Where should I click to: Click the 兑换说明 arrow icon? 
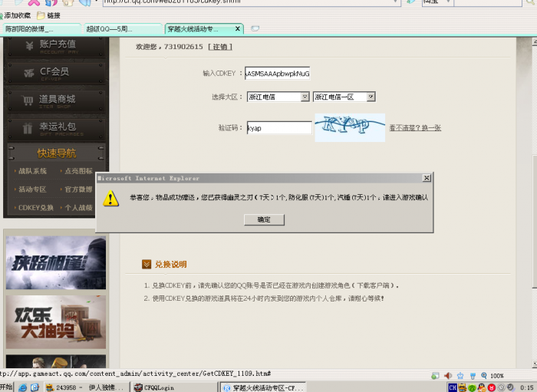pos(147,265)
